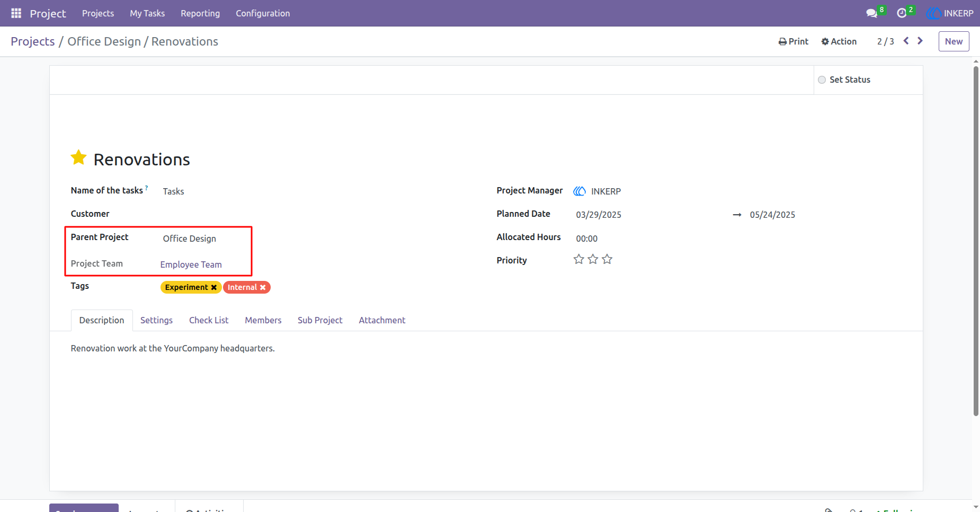
Task: Open the conversations chat icon
Action: [x=871, y=13]
